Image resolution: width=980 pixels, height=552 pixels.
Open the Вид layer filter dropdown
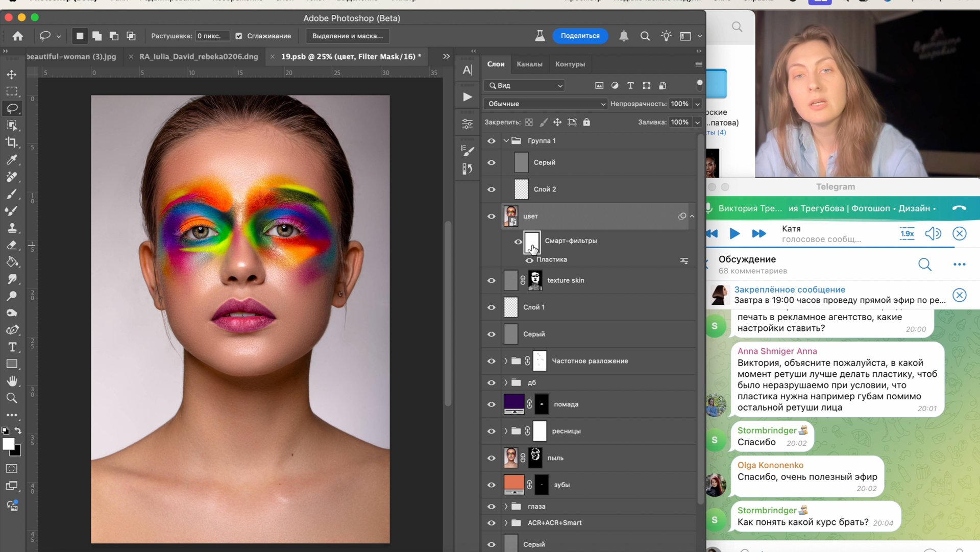tap(525, 86)
